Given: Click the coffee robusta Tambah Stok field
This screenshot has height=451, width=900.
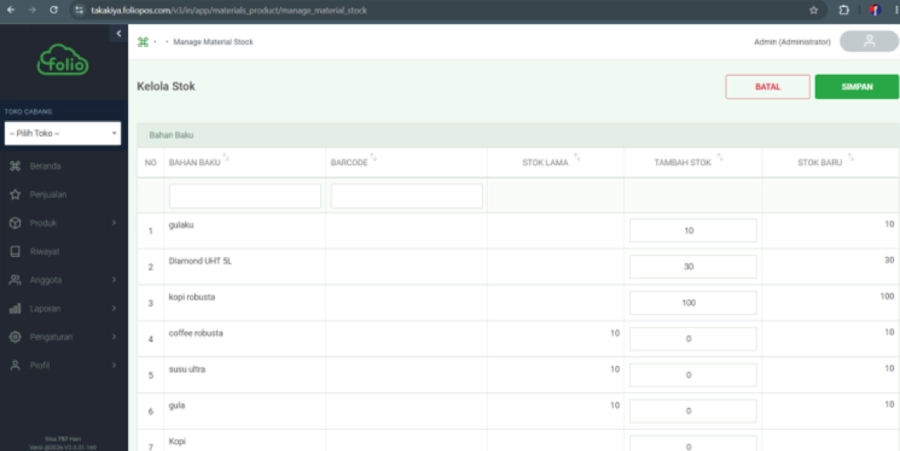Looking at the screenshot, I should 693,339.
